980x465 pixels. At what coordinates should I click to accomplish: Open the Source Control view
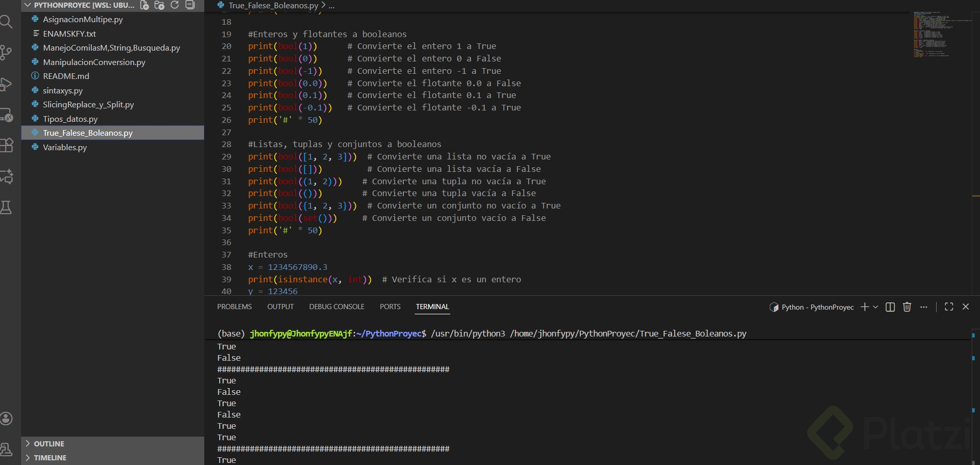coord(6,52)
